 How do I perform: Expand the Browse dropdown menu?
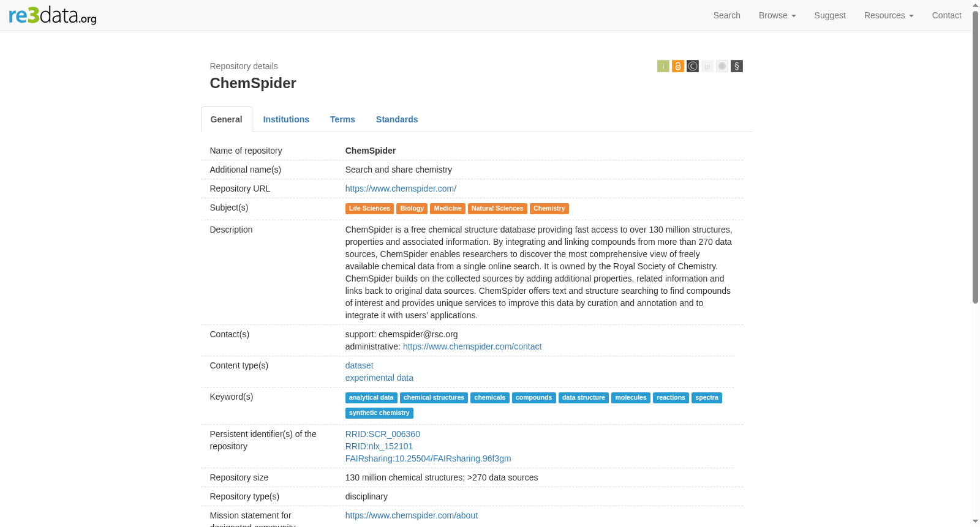(777, 15)
